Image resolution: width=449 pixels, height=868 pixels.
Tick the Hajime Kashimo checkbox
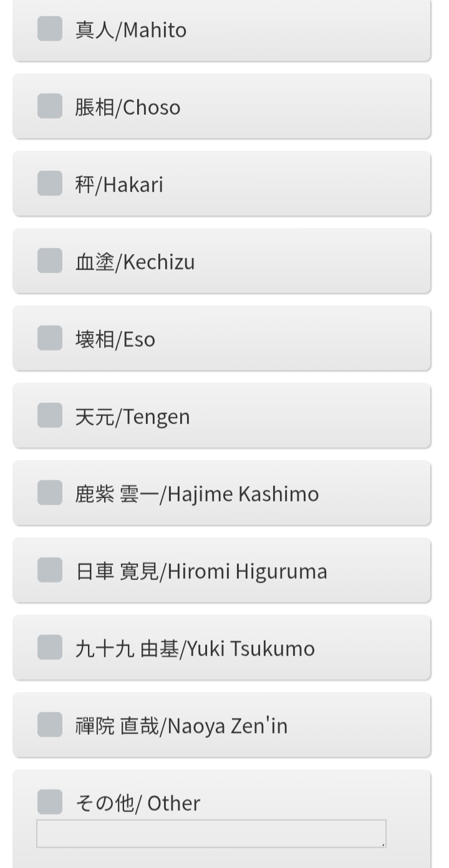(50, 493)
